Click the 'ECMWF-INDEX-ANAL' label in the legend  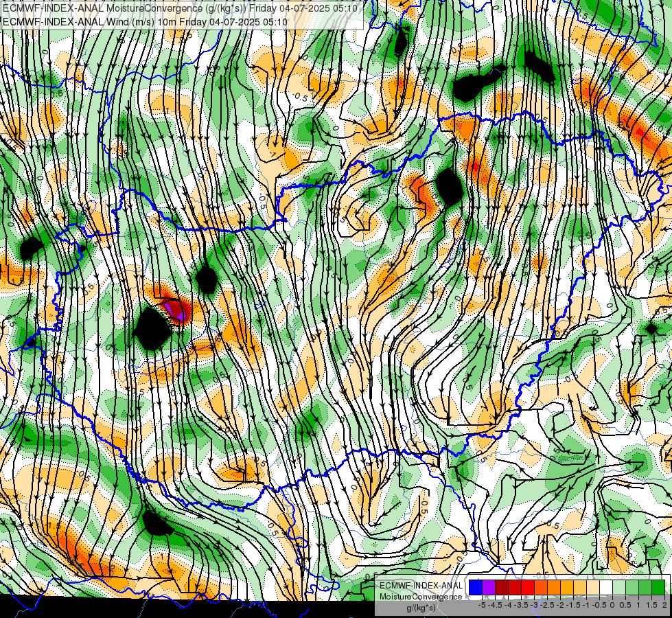point(421,586)
